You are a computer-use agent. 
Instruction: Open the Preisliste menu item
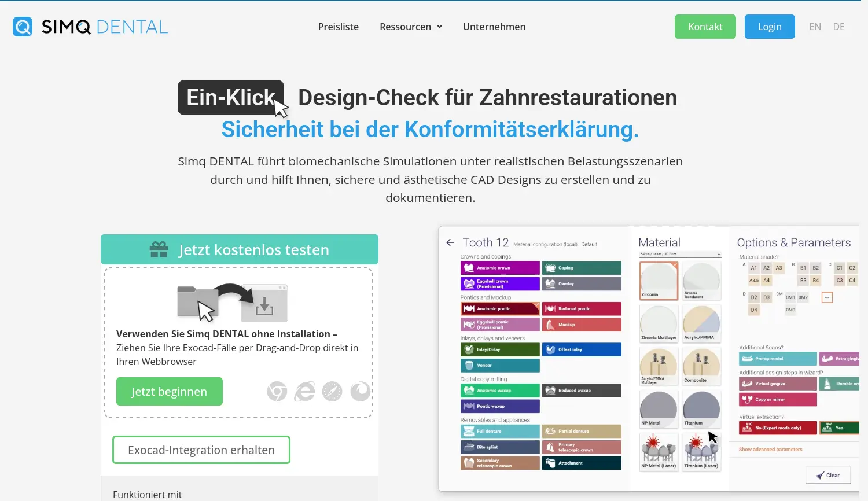coord(339,27)
